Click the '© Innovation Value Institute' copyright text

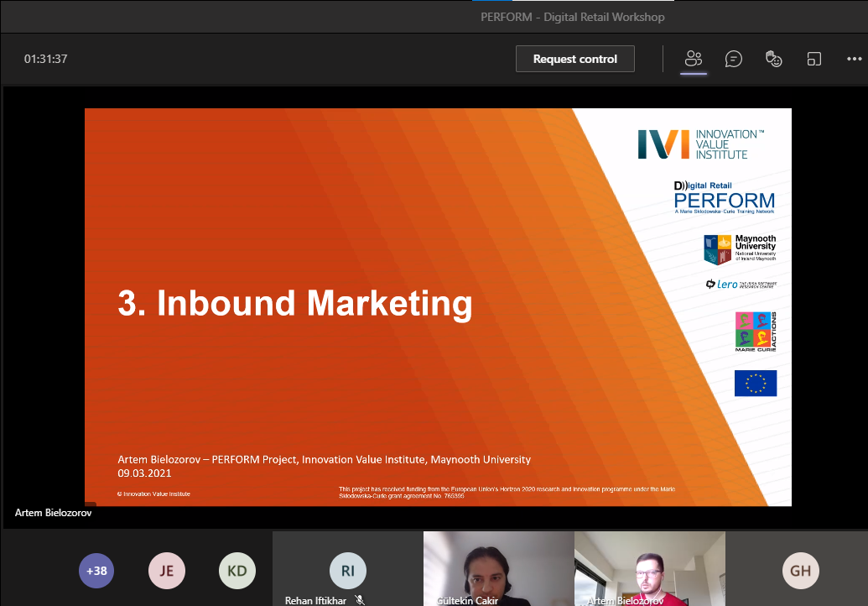[153, 494]
